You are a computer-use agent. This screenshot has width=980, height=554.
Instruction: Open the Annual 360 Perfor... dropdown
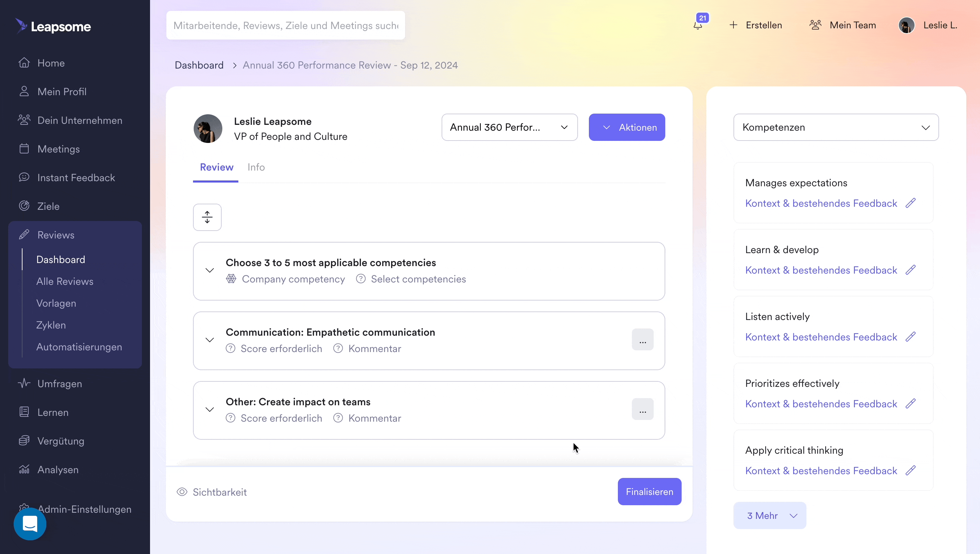[509, 127]
